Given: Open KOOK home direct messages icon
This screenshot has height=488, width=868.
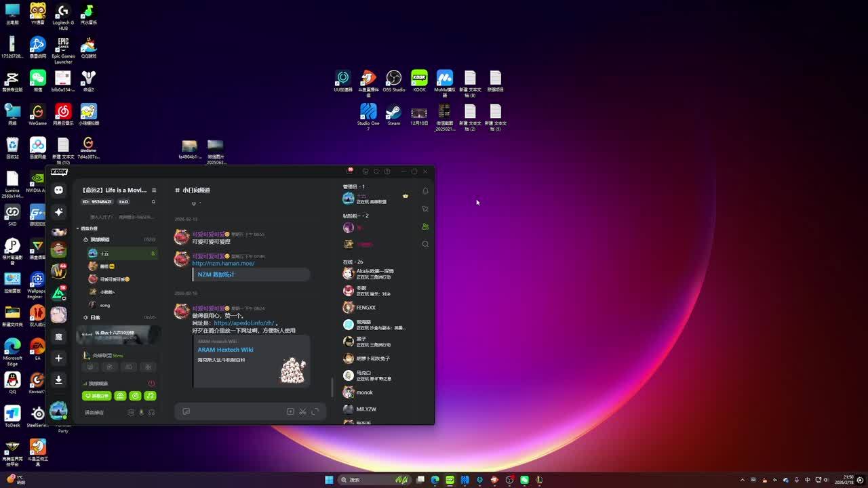Looking at the screenshot, I should click(59, 190).
